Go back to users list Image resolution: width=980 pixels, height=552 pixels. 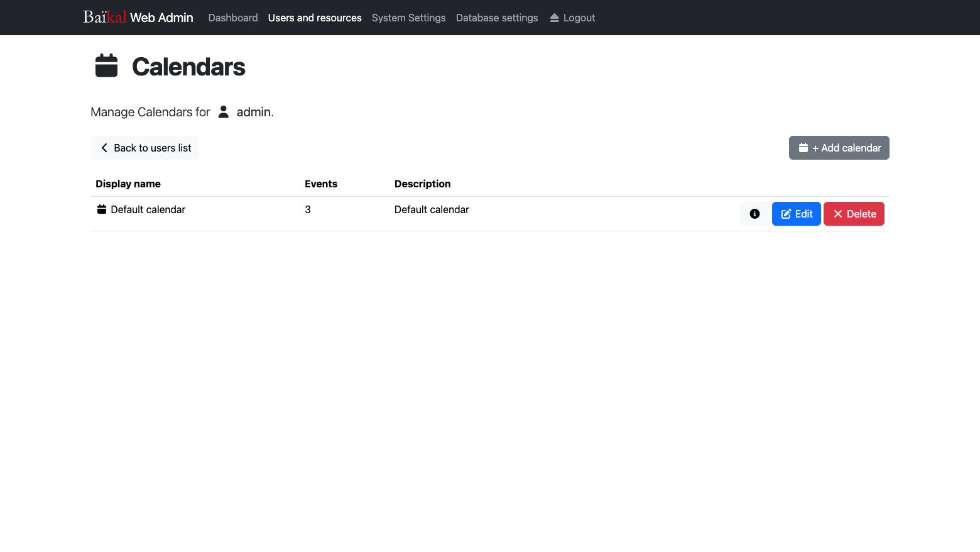click(145, 148)
